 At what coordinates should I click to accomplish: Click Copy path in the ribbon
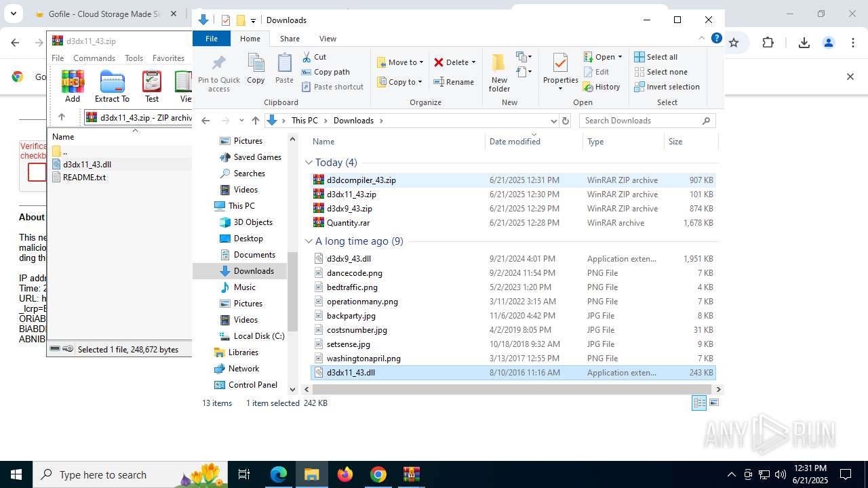point(325,72)
